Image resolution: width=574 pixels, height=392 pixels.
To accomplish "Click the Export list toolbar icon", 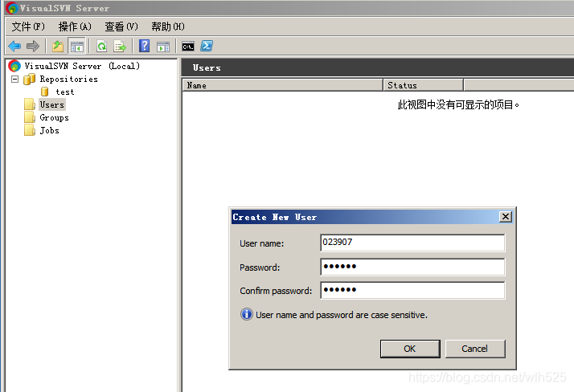I will (120, 46).
